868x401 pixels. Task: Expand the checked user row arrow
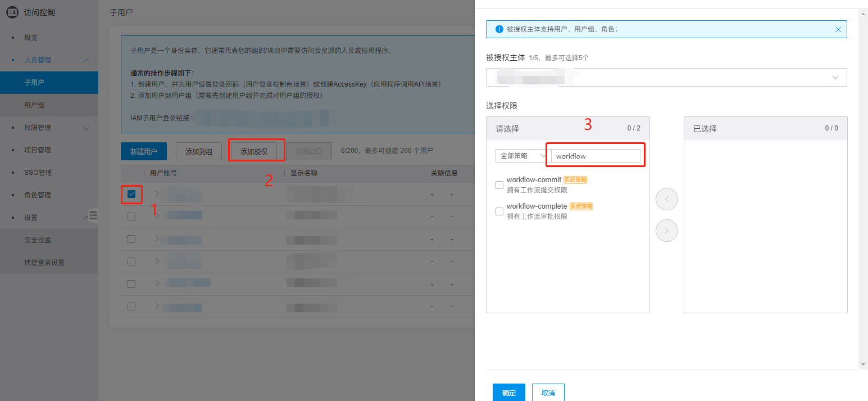click(x=157, y=194)
